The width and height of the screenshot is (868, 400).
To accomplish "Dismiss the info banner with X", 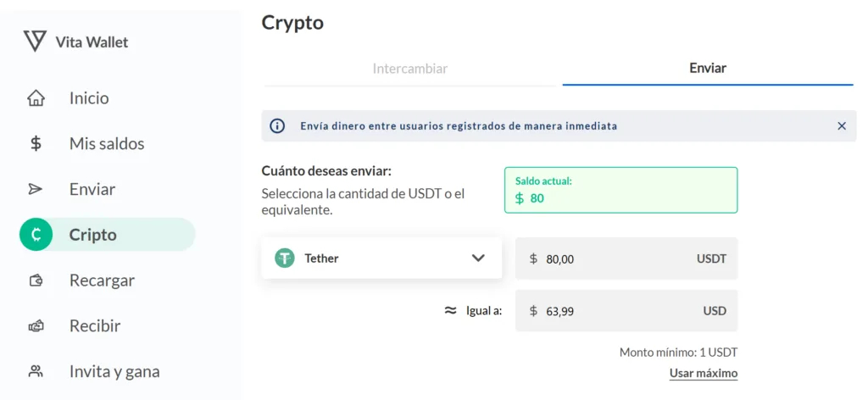I will tap(842, 126).
